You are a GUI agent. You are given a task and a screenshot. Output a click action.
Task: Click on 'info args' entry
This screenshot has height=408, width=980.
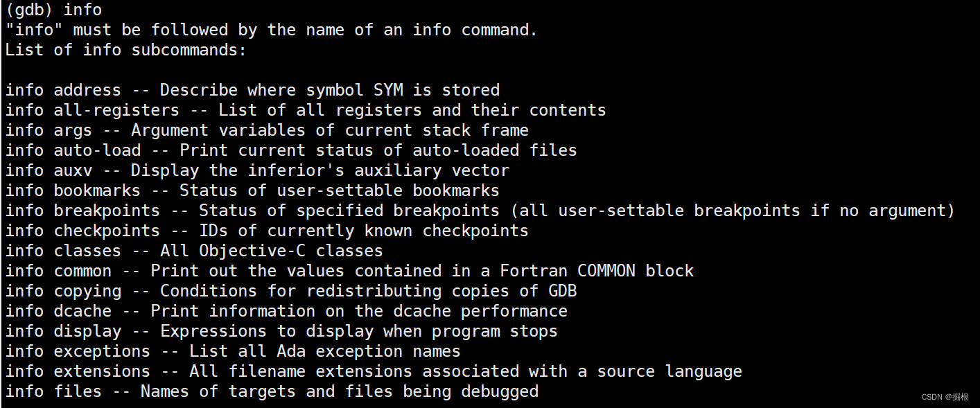[x=267, y=130]
